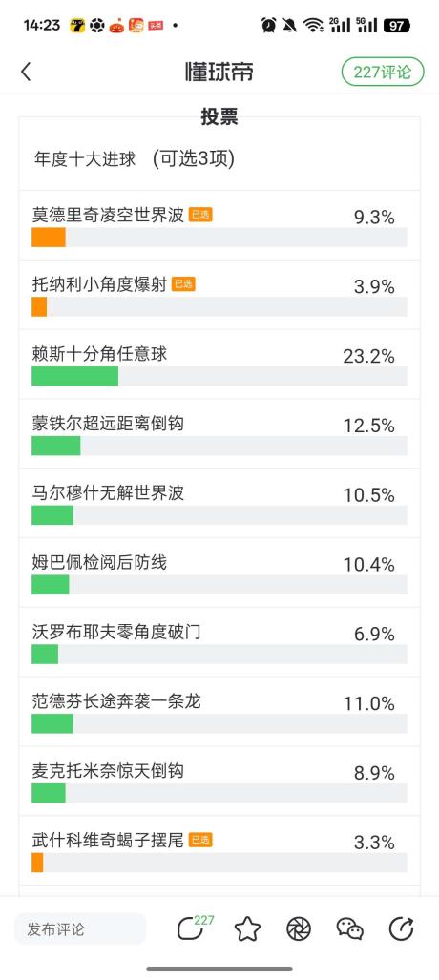Tap the forward share arrow icon
439x980 pixels.
[x=402, y=929]
